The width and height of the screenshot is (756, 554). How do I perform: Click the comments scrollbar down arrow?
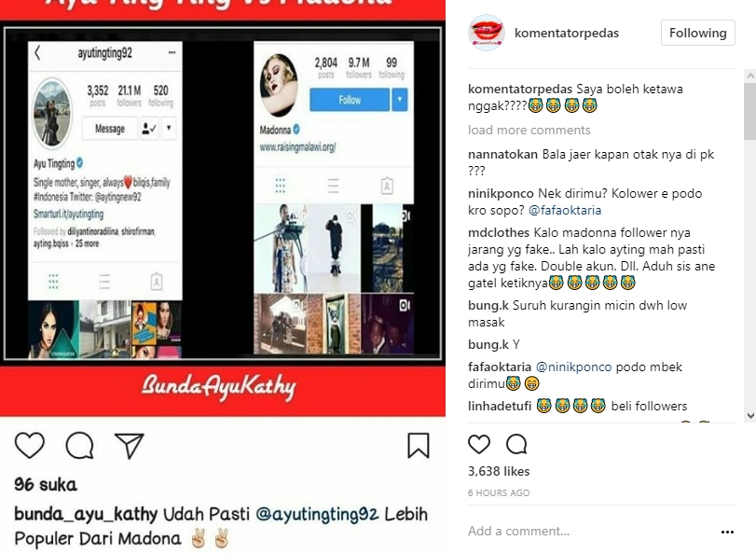click(750, 415)
